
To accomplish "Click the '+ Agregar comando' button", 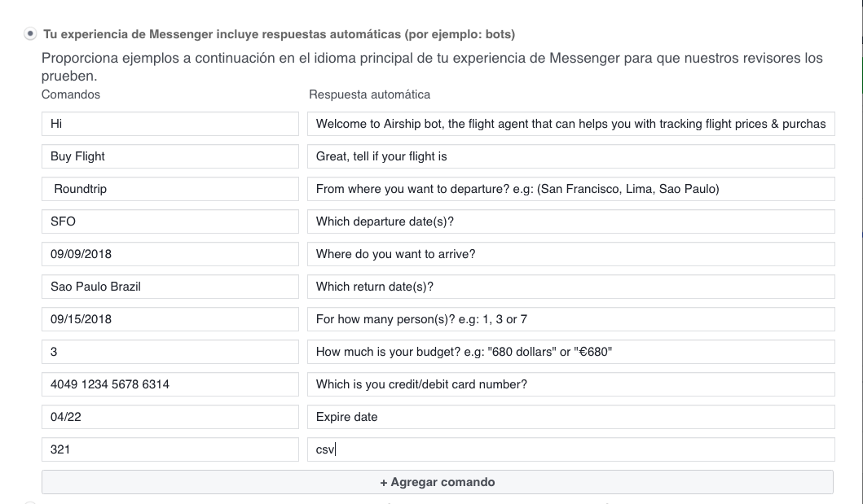I will click(x=438, y=482).
